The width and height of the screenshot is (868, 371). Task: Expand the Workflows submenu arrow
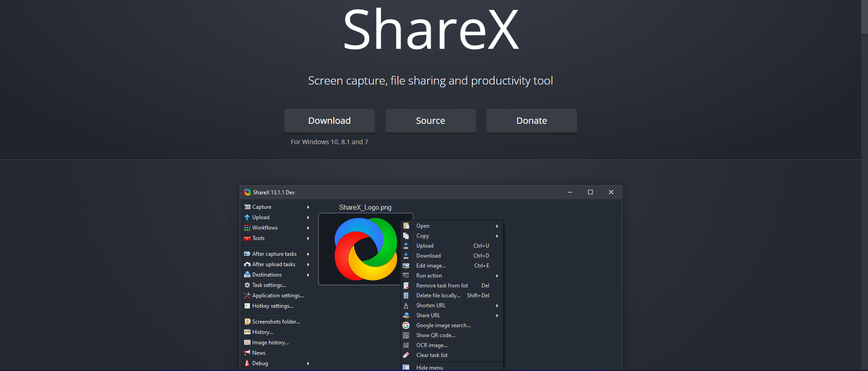point(308,228)
